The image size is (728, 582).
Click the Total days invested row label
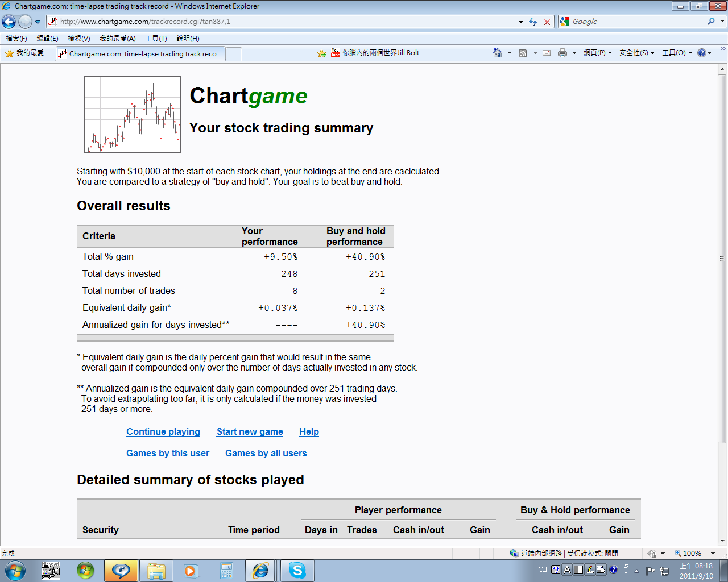click(122, 273)
